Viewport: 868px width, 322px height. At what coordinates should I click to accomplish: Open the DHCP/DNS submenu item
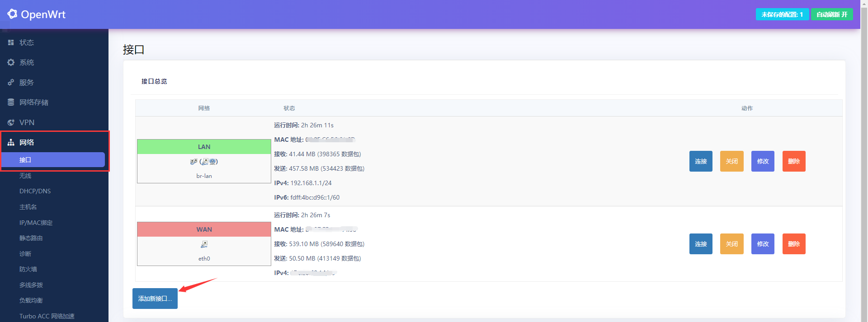35,191
